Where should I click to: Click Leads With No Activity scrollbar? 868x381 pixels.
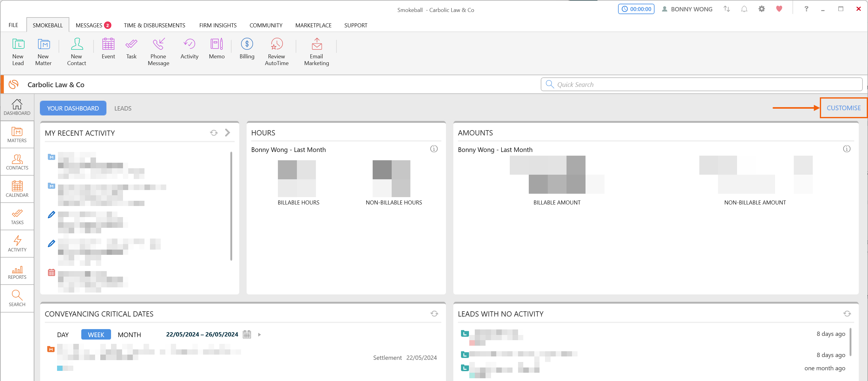[851, 342]
